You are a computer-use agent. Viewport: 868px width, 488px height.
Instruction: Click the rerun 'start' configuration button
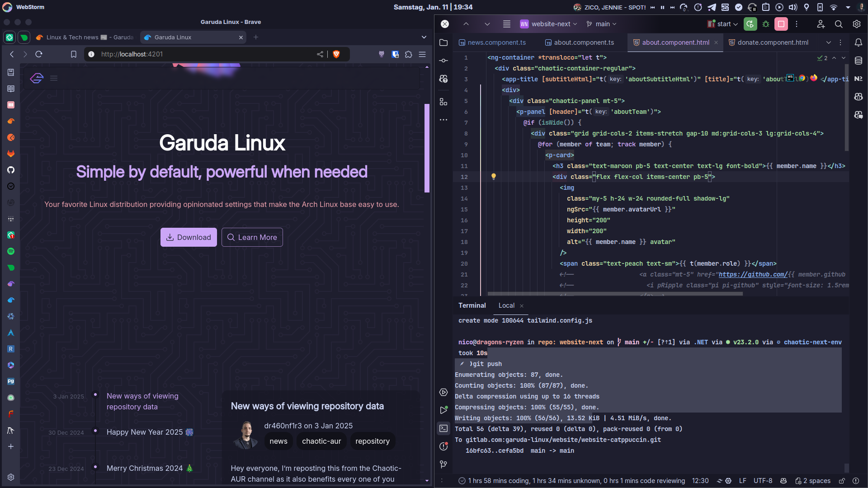(750, 24)
